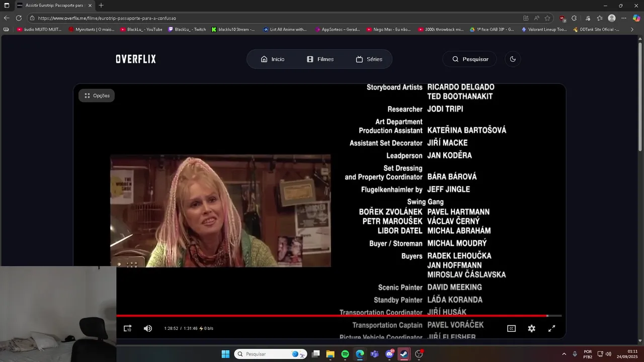644x362 pixels.
Task: Click the microphone tray icon
Action: click(x=575, y=354)
